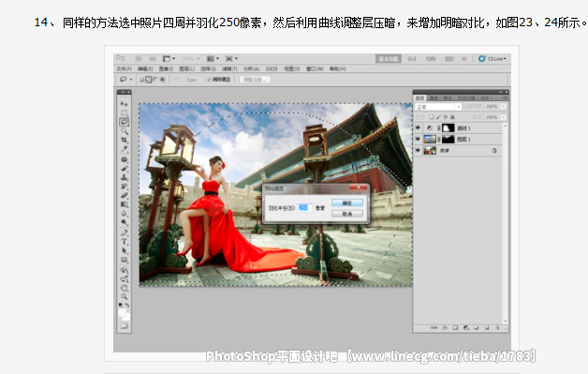588x374 pixels.
Task: Click 取消 in the feather dialog
Action: (x=347, y=214)
